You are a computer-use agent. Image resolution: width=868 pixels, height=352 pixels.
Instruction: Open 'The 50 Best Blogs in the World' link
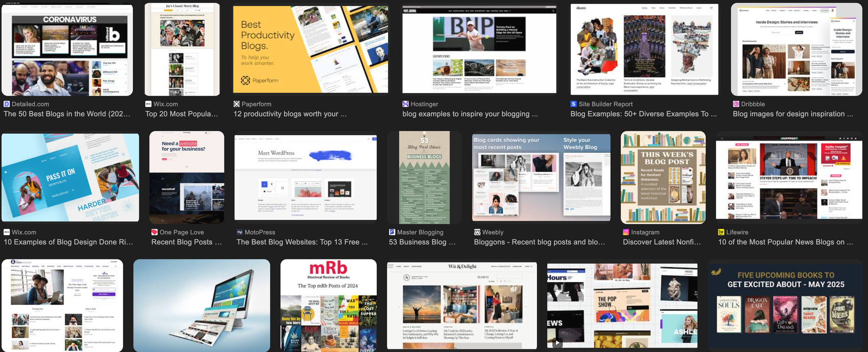click(x=67, y=114)
